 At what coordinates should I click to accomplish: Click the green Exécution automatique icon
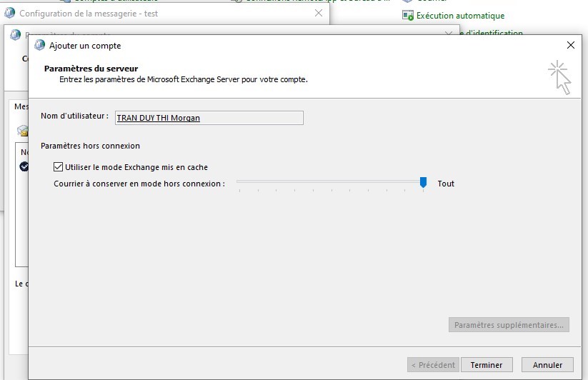pyautogui.click(x=408, y=16)
